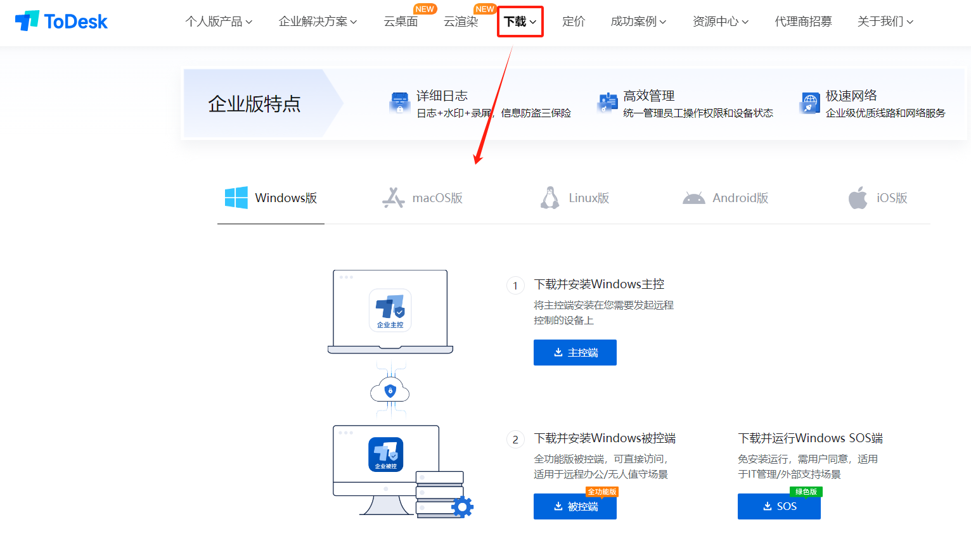The width and height of the screenshot is (971, 560).
Task: Click the Linux penguin icon
Action: click(x=550, y=198)
